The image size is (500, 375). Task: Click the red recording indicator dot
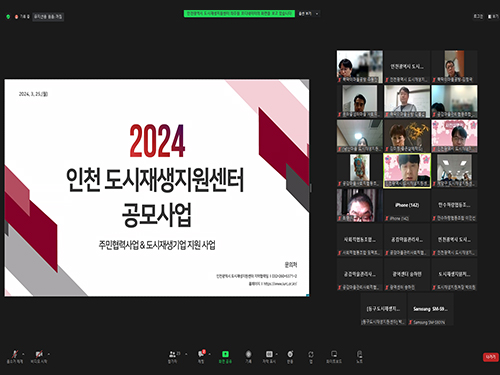pos(16,17)
